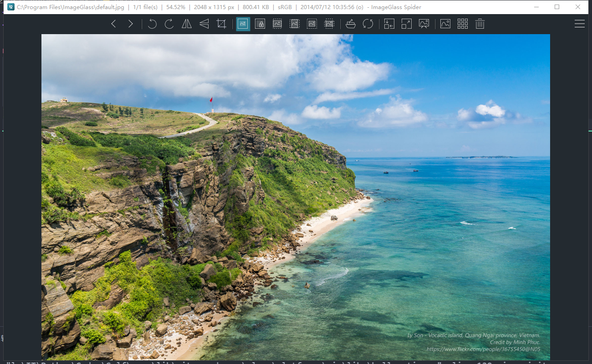Switch to full screen view
Screen dimensions: 592x364
tap(407, 24)
